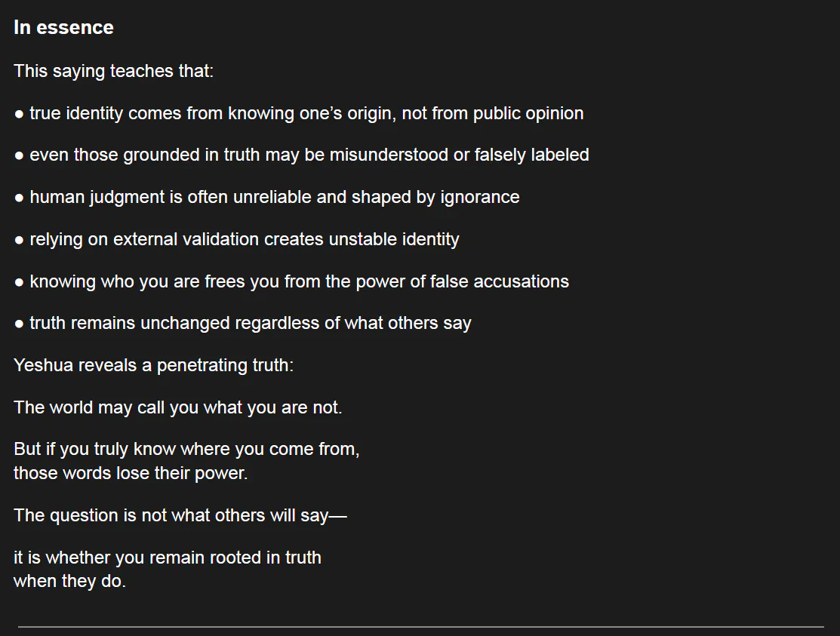
Task: Click the bullet mentioning false accusations
Action: 299,282
